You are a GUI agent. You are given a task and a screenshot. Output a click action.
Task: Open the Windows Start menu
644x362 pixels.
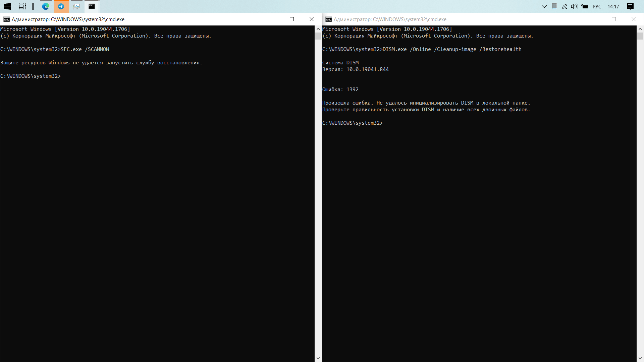[x=7, y=6]
